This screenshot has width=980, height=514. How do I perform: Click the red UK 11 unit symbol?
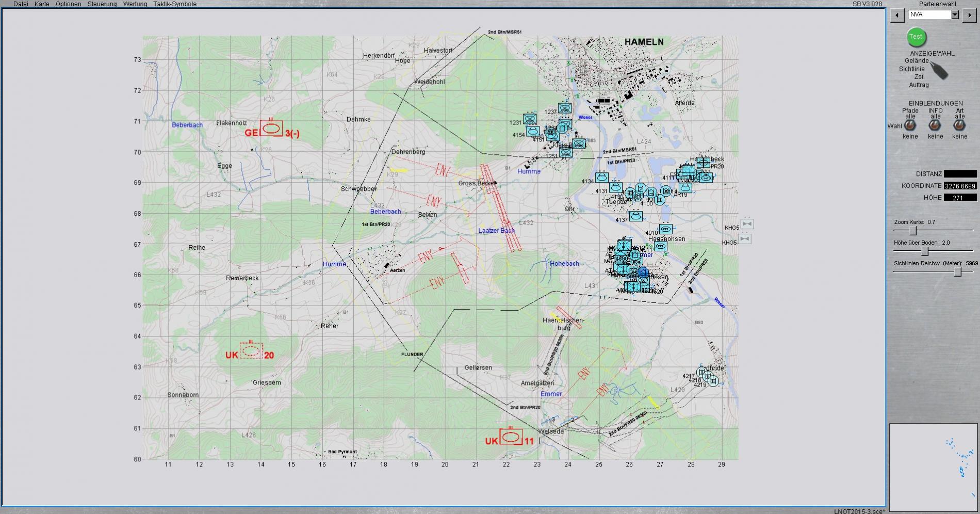[511, 437]
